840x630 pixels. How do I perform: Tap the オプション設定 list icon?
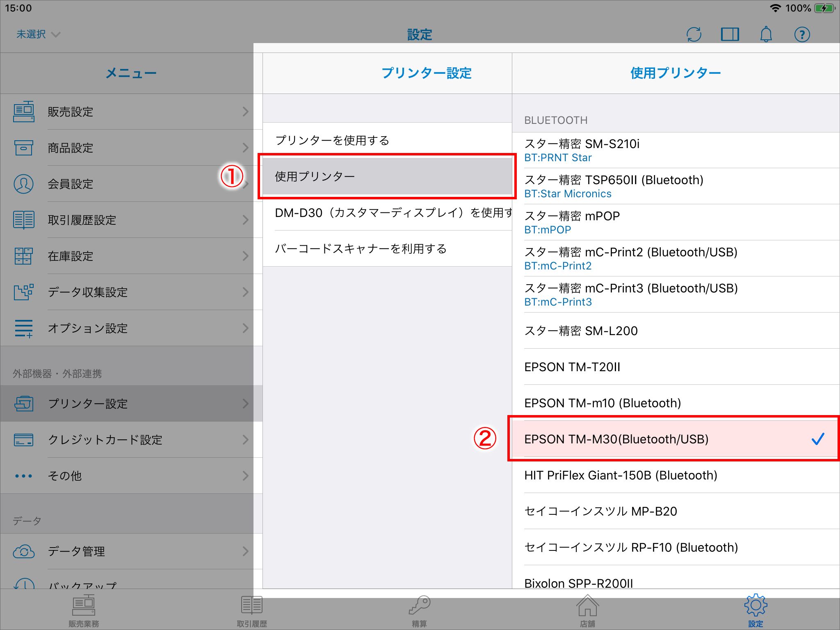point(24,328)
